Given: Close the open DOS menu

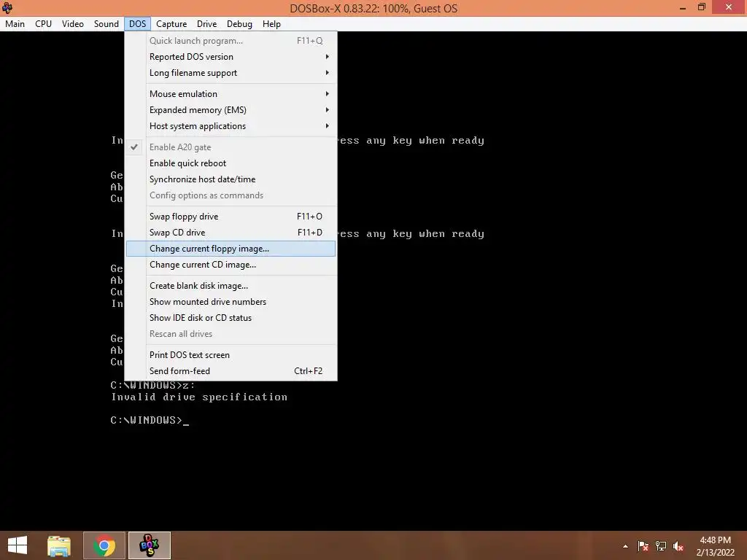Looking at the screenshot, I should tap(138, 24).
